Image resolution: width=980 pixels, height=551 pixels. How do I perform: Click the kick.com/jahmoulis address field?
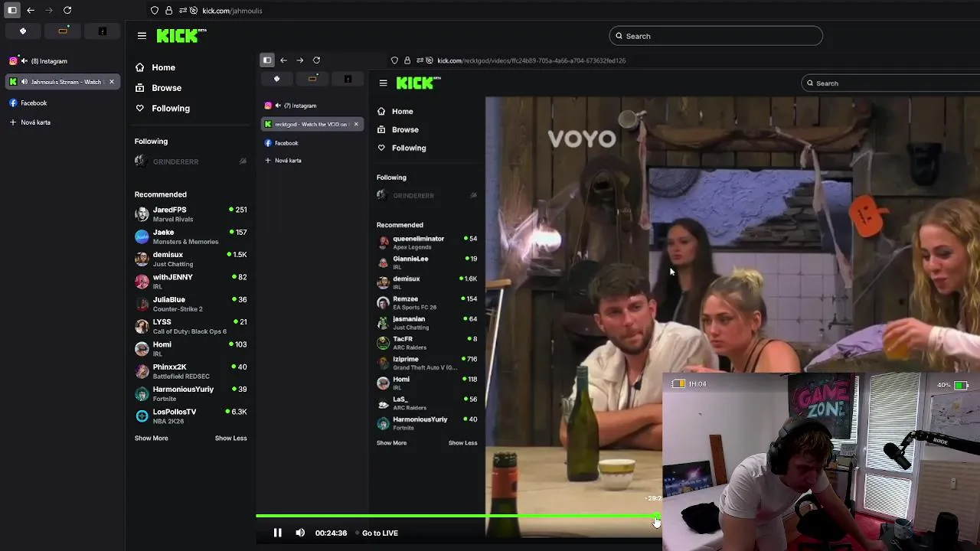[x=232, y=11]
